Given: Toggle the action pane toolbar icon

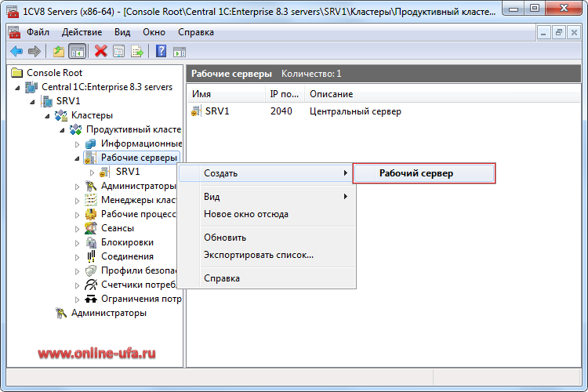Looking at the screenshot, I should coord(180,52).
